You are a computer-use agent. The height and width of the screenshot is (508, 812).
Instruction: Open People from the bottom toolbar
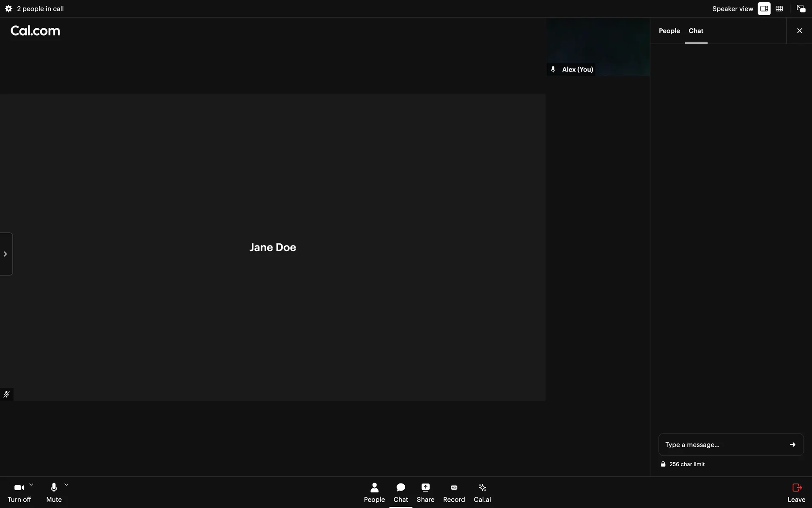click(374, 492)
